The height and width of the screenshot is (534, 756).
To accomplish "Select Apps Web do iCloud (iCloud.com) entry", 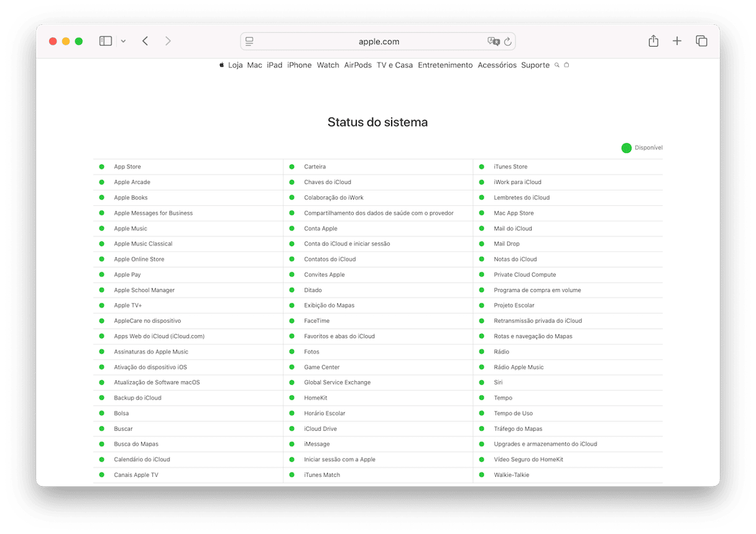I will [159, 336].
